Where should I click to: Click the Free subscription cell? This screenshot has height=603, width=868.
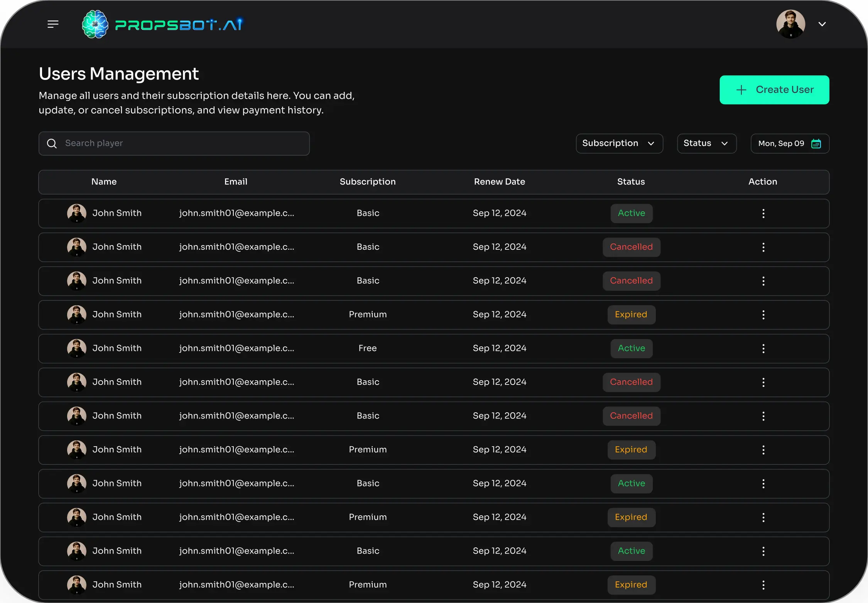pyautogui.click(x=367, y=348)
